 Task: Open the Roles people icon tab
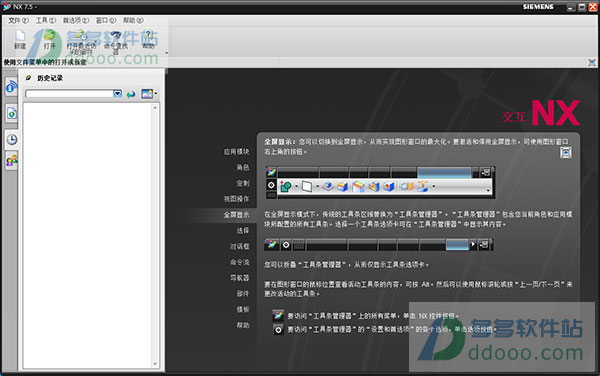[x=11, y=161]
